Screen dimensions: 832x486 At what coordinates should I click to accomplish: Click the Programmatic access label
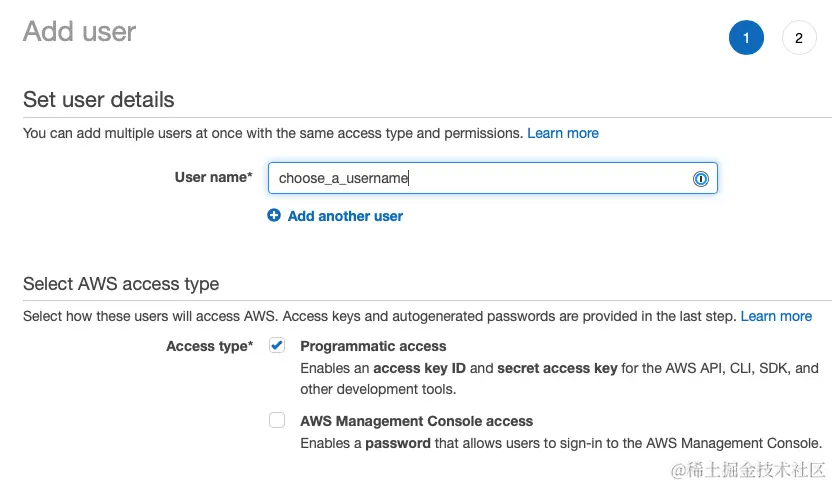pyautogui.click(x=373, y=346)
